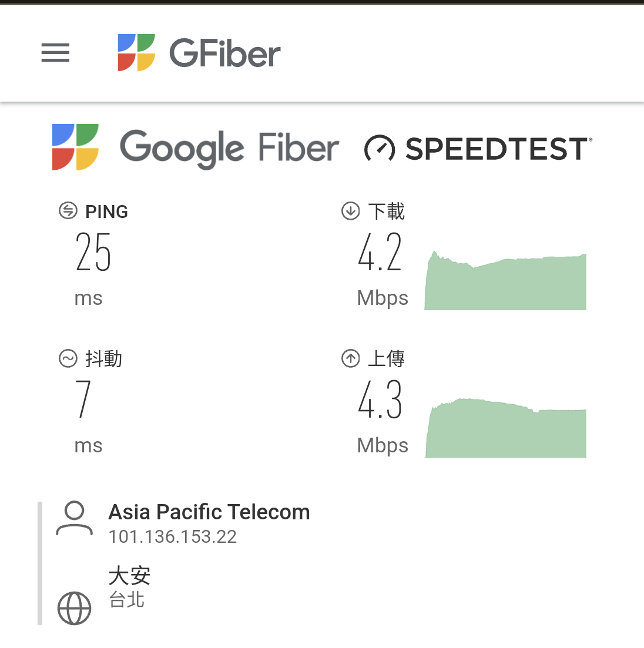Click the IP address 101.136.153.22
The width and height of the screenshot is (644, 648).
pyautogui.click(x=173, y=537)
